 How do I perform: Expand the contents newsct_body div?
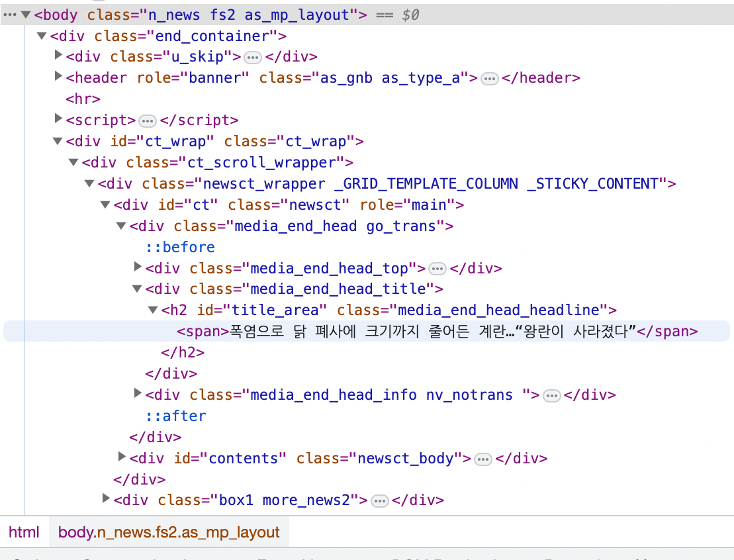[x=122, y=456]
